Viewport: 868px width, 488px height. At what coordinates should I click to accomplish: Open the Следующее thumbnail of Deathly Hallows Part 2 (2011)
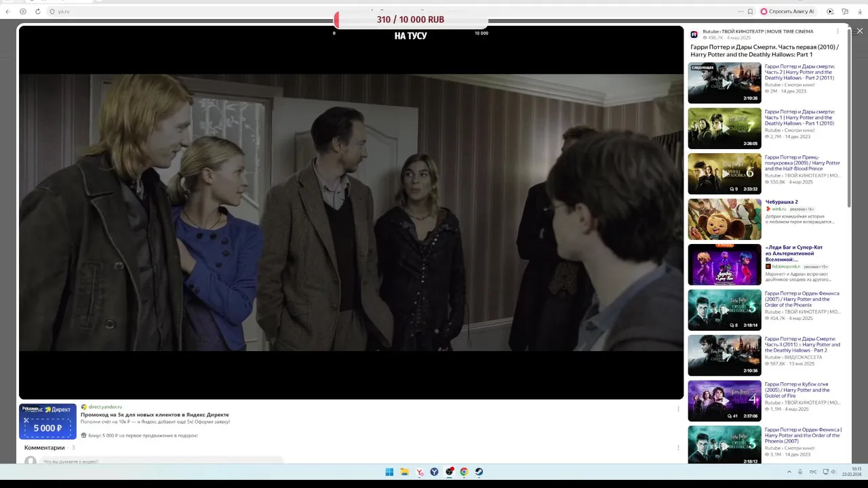pos(724,83)
